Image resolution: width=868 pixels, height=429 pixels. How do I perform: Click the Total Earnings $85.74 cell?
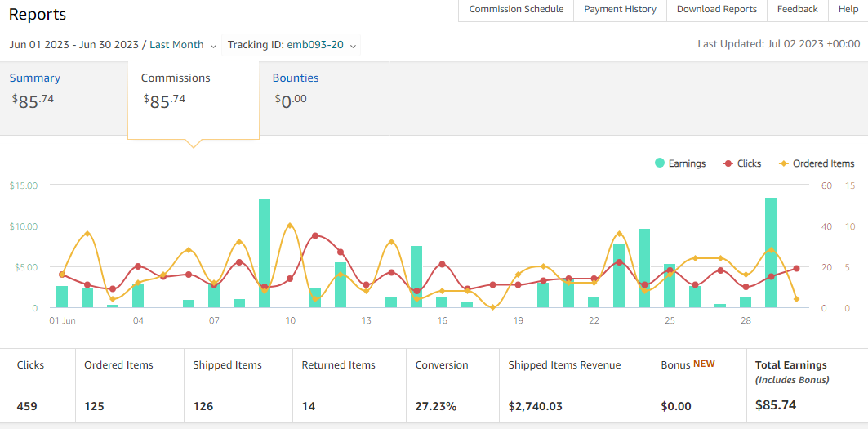pos(806,386)
